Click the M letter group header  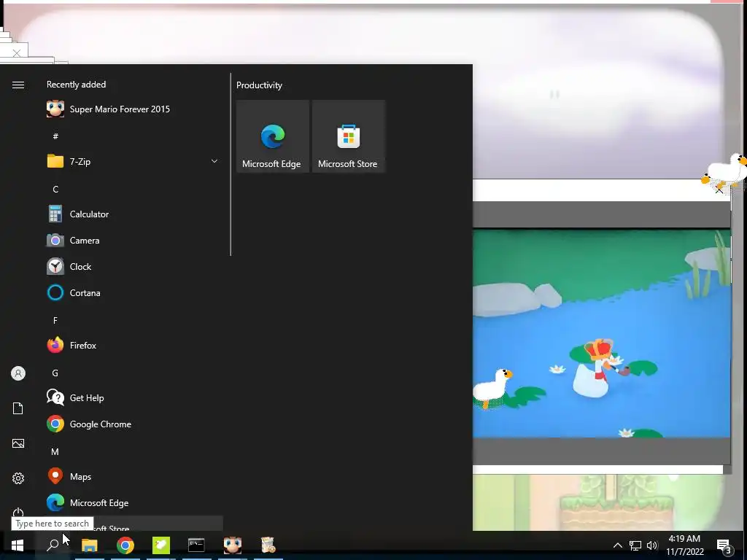coord(55,451)
